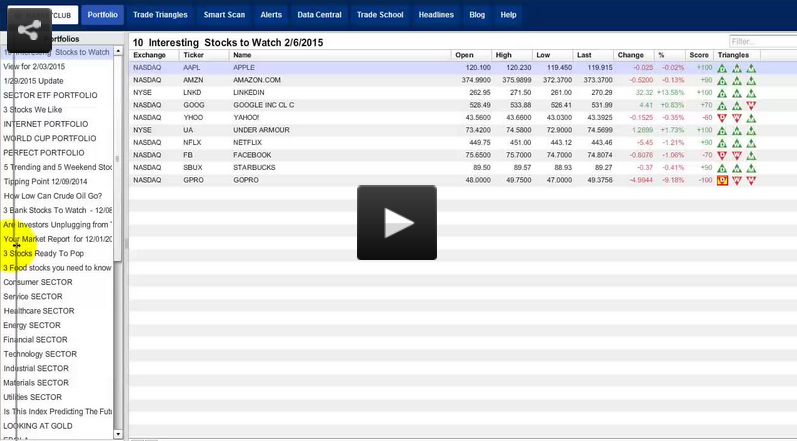Screen dimensions: 797x441
Task: Sort by Change column header
Action: 634,55
